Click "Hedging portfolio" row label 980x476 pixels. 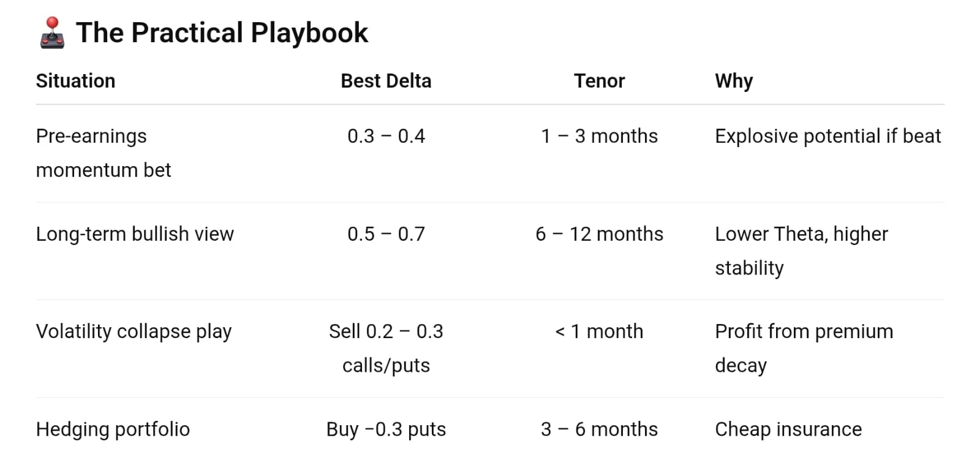coord(113,429)
